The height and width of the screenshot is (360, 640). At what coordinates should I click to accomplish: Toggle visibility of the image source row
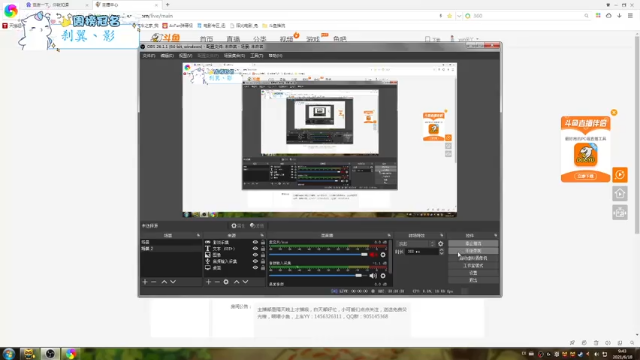point(255,255)
